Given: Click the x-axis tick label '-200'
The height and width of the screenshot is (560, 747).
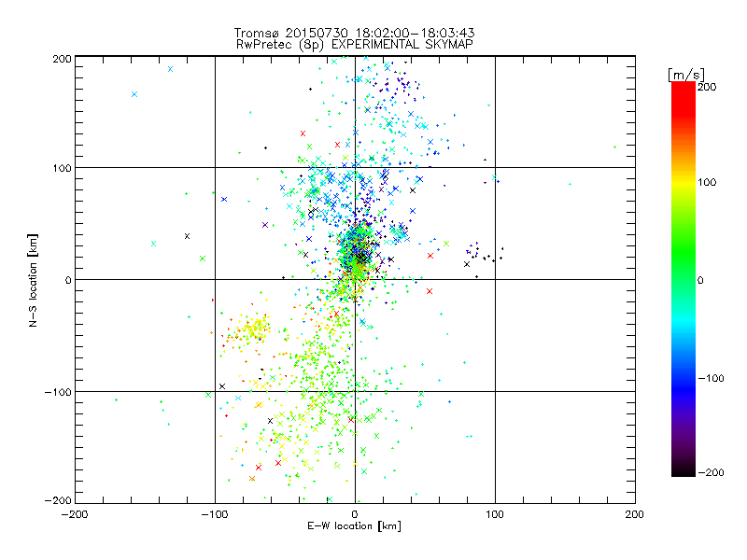Looking at the screenshot, I should 75,514.
